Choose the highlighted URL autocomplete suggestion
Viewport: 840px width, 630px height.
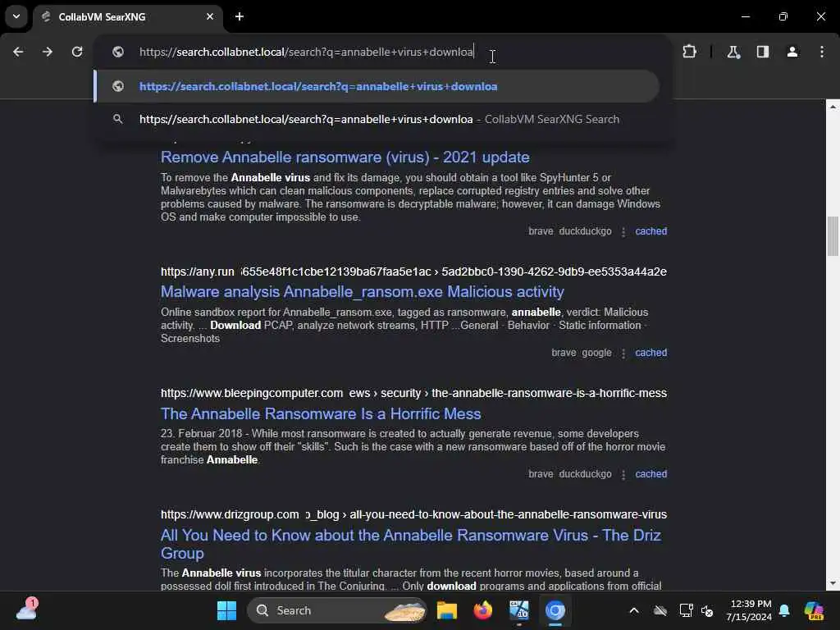(x=376, y=86)
